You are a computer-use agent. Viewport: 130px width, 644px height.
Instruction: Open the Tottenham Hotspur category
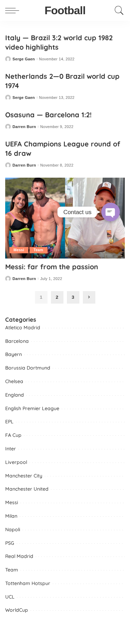(28, 583)
